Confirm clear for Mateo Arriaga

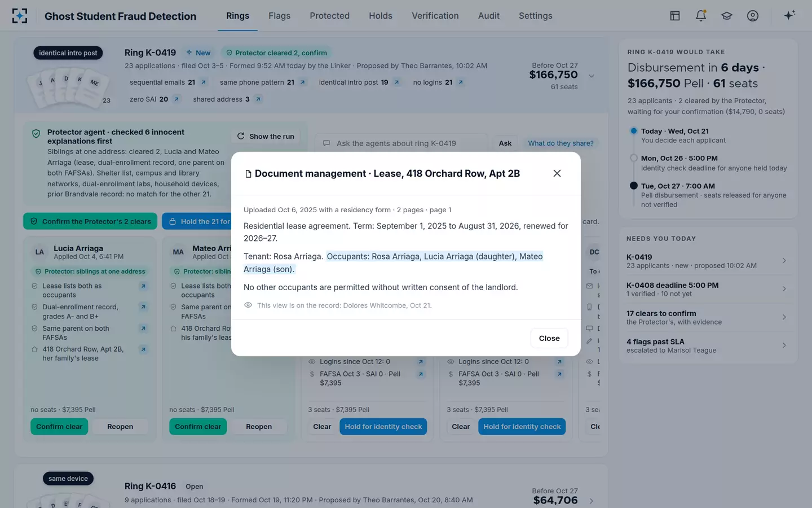tap(198, 427)
